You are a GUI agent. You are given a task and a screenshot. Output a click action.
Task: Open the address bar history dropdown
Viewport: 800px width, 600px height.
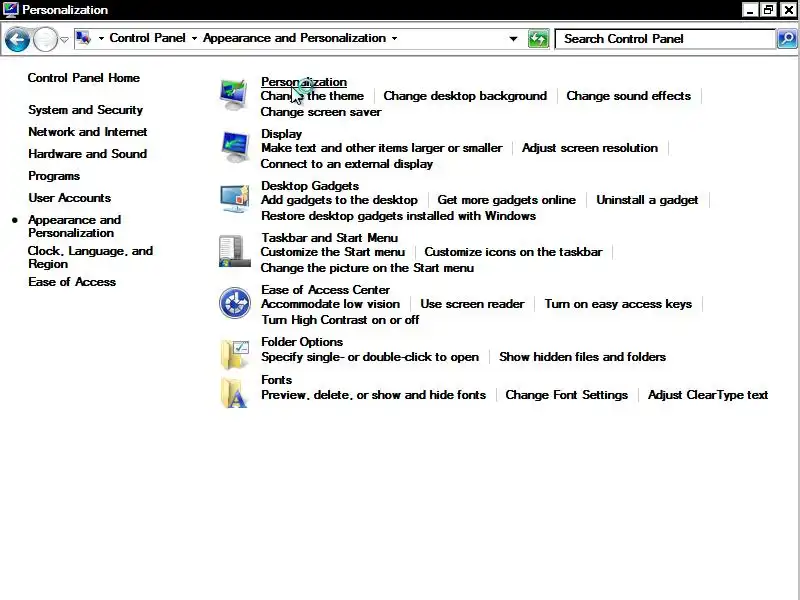[x=513, y=39]
